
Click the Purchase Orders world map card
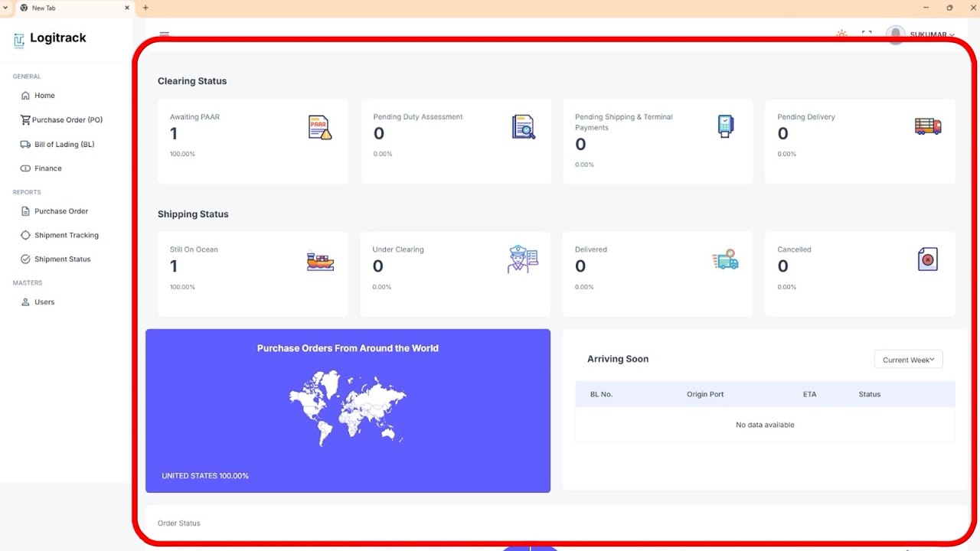348,410
